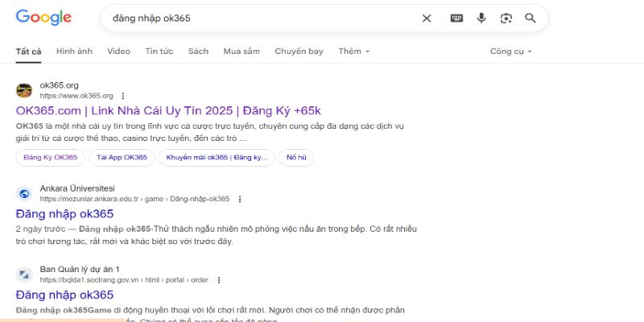Viewport: 644px width, 322px height.
Task: Expand the Thêm dropdown menu
Action: (354, 52)
